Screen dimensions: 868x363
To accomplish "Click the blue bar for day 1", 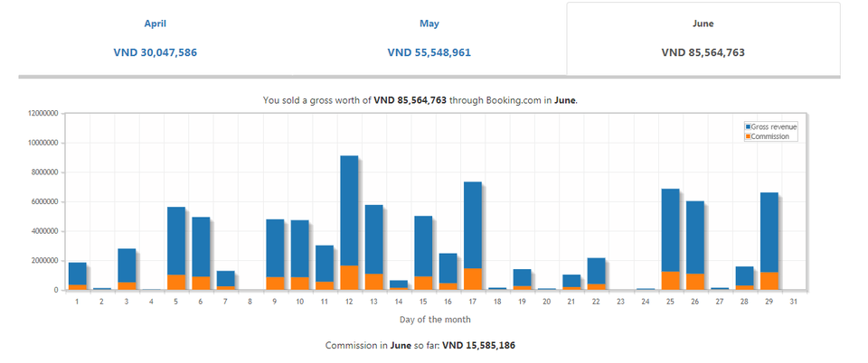I will (78, 274).
